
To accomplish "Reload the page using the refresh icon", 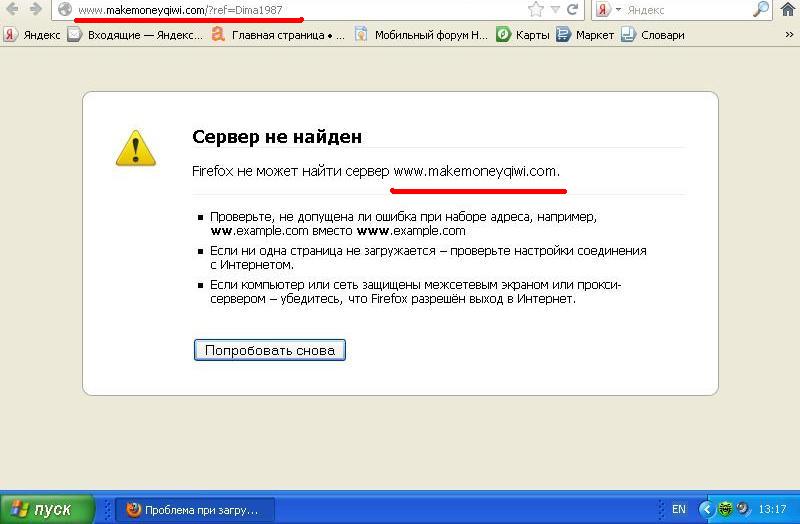I will tap(575, 10).
